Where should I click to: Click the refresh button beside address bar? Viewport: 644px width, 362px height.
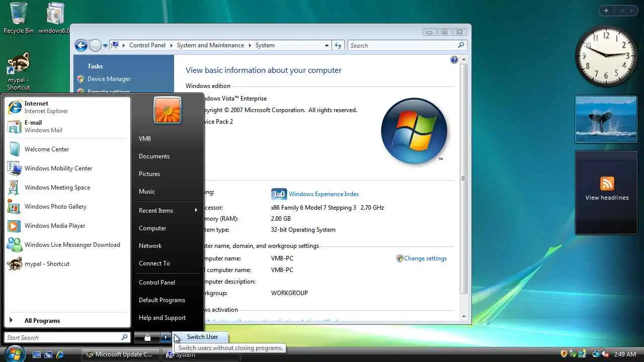tap(338, 45)
